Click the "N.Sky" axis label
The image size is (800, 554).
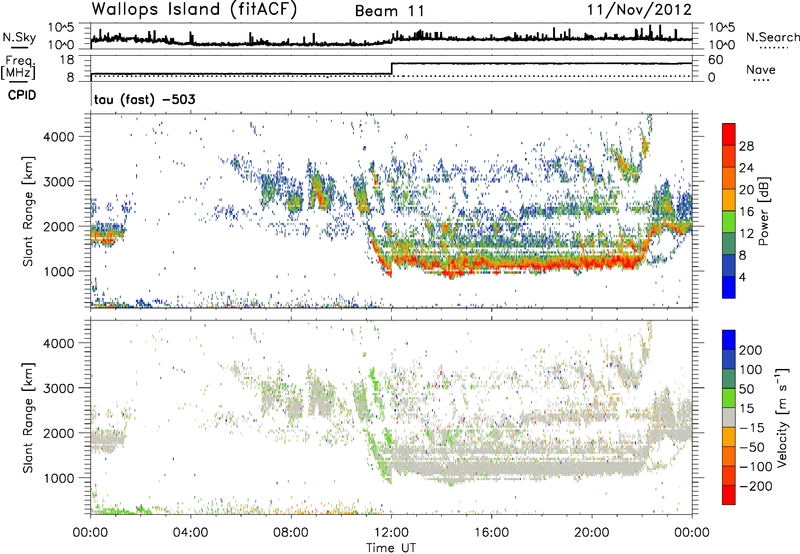pos(19,37)
